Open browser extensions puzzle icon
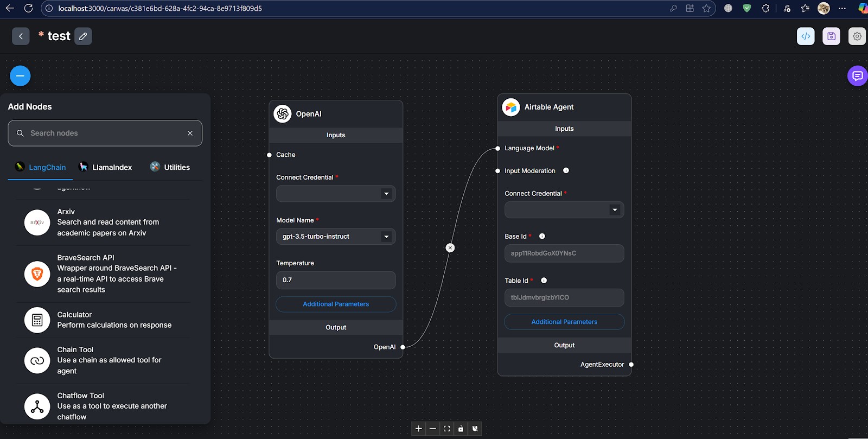868x439 pixels. click(x=765, y=8)
